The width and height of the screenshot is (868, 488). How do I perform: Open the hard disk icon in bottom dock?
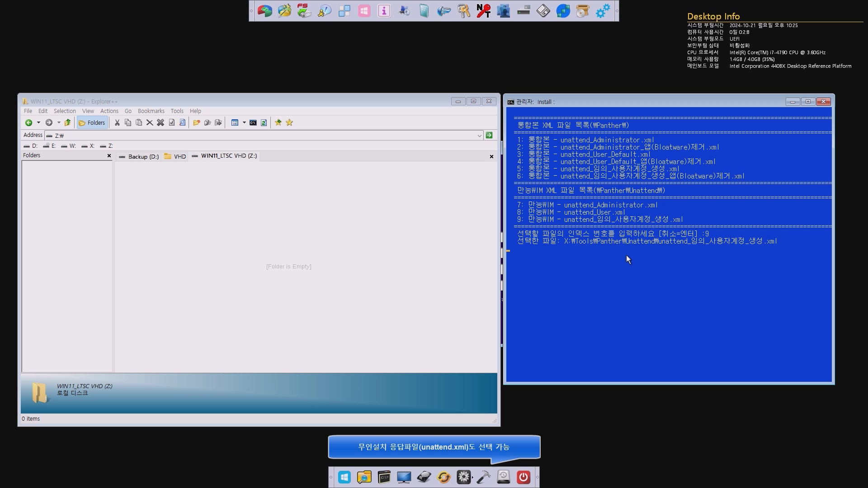point(424,477)
